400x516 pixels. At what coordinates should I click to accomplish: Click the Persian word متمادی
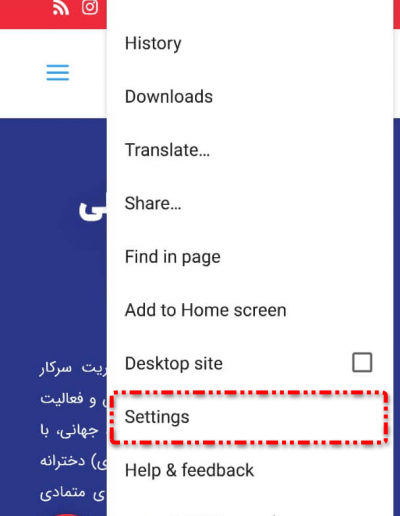point(63,492)
